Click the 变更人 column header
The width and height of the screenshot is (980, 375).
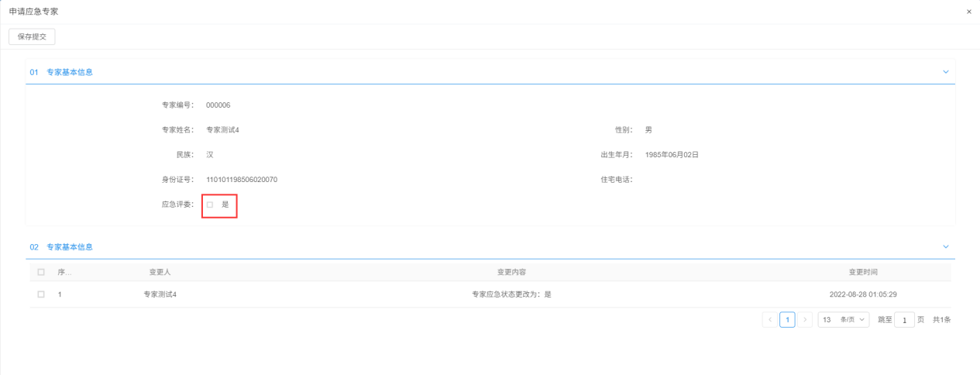(160, 272)
